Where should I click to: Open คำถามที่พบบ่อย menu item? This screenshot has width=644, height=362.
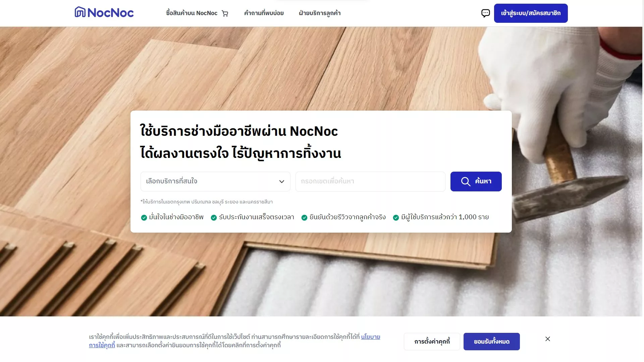264,13
